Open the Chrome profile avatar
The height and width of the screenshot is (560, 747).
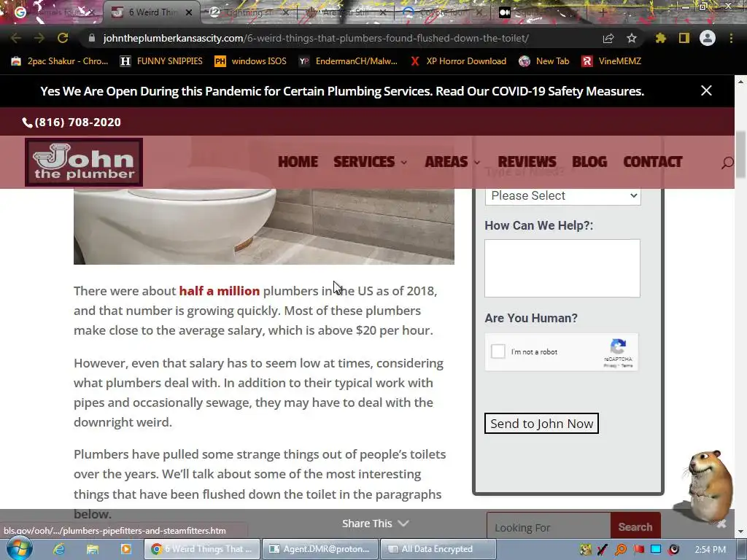coord(708,38)
